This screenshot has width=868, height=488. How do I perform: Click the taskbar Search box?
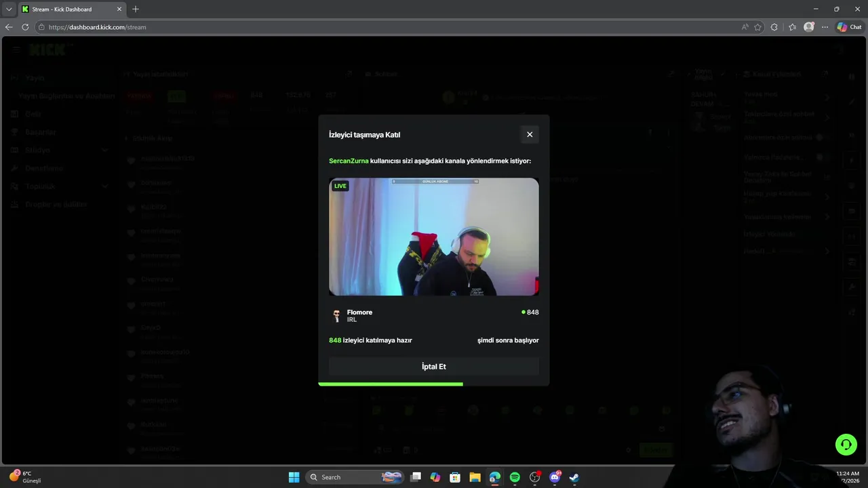355,477
